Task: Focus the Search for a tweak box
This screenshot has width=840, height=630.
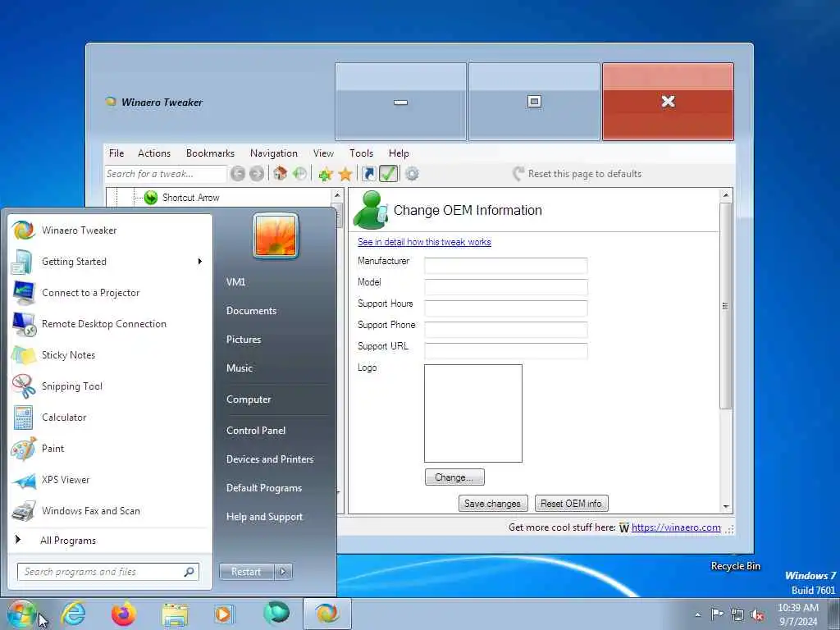Action: point(166,174)
